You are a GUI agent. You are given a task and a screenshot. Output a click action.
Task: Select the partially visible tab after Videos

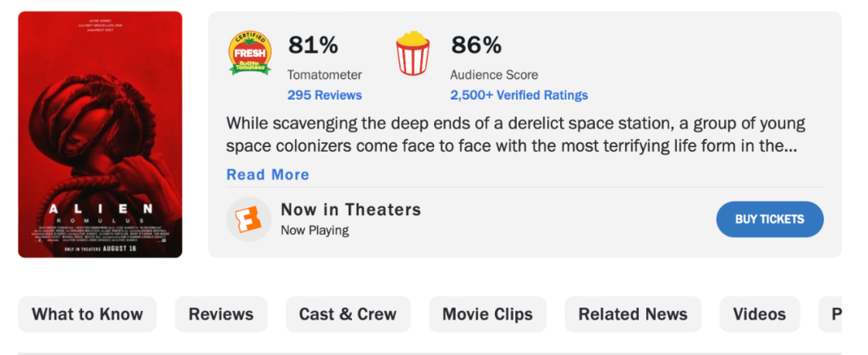[x=833, y=314]
